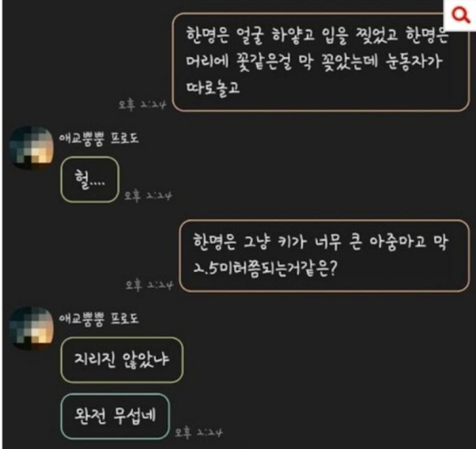476x449 pixels.
Task: Select the '헐....' message bubble
Action: click(x=90, y=179)
